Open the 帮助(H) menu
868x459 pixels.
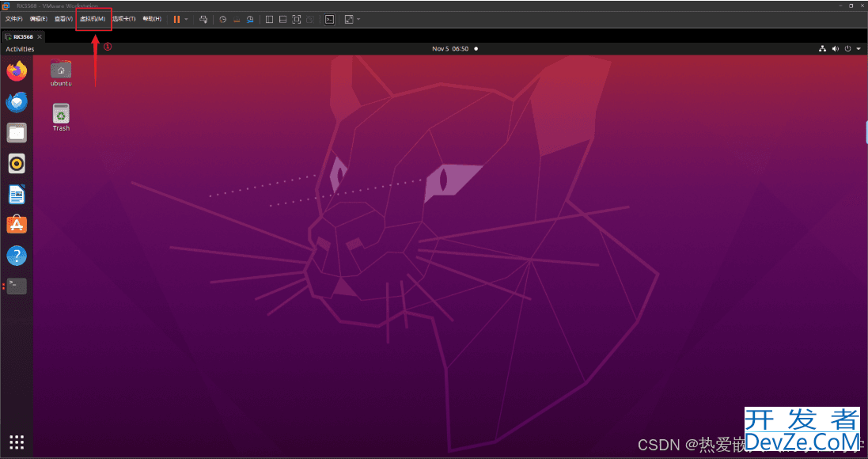point(152,19)
